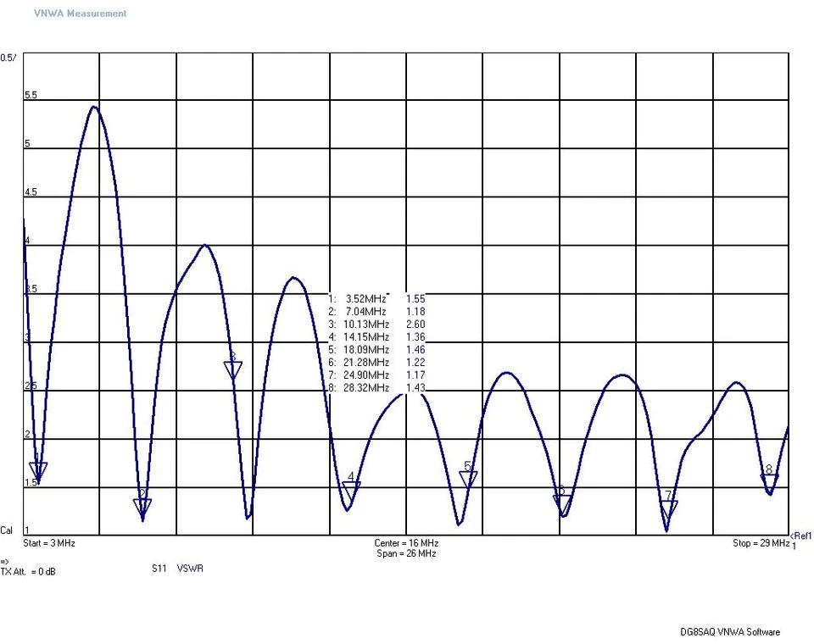Click the 'Center = 16 MHz' label
The image size is (814, 644).
click(406, 543)
